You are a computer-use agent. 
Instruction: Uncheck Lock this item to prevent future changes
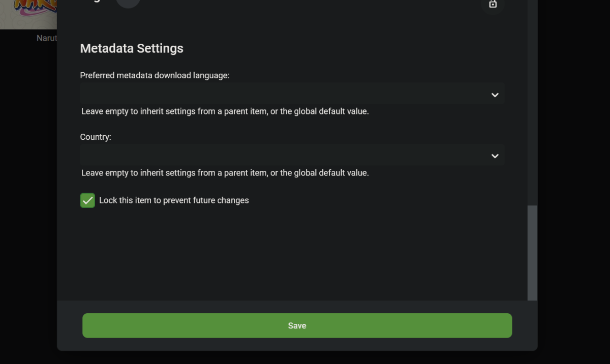pos(87,200)
